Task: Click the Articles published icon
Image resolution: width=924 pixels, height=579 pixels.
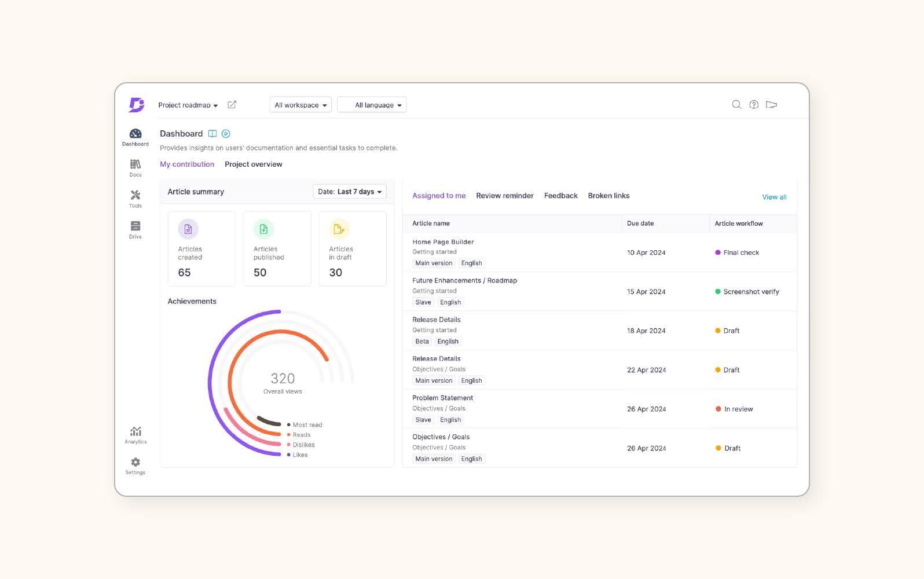Action: [263, 229]
